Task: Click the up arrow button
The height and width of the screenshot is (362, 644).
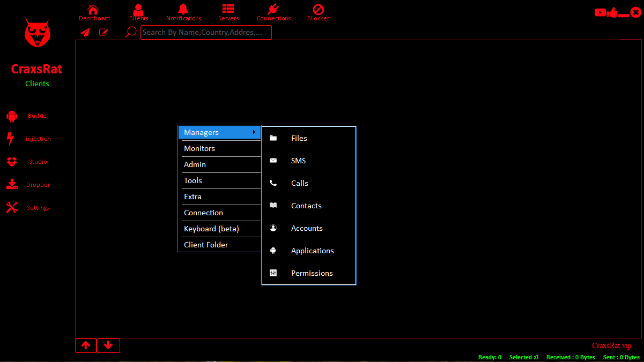Action: [x=86, y=345]
